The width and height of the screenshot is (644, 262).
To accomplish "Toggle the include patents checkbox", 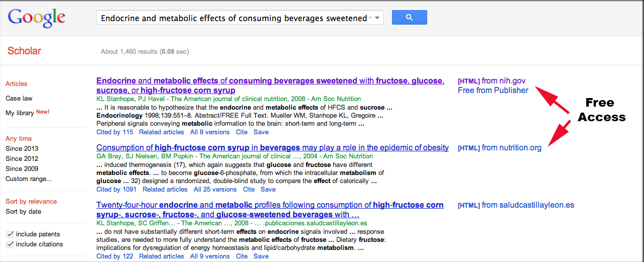I will tap(10, 234).
